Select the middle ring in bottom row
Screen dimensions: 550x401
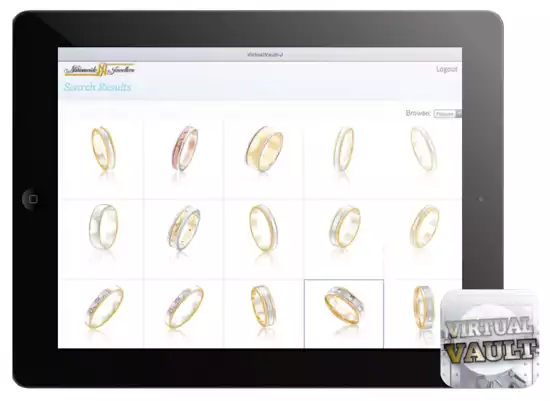coord(263,306)
